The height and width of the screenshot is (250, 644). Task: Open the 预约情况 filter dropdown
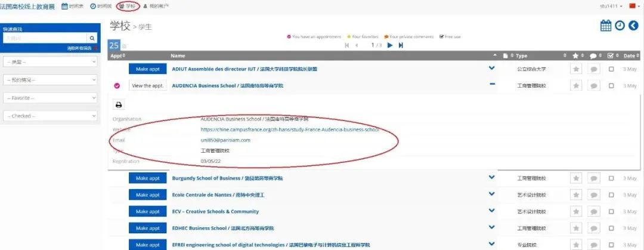50,80
